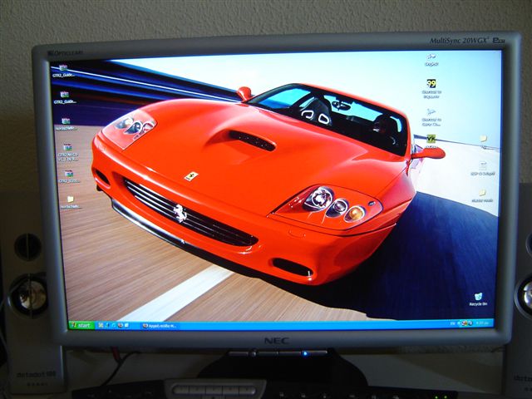The image size is (532, 399).
Task: Select the folder icon in the left desktop column
Action: (x=70, y=202)
